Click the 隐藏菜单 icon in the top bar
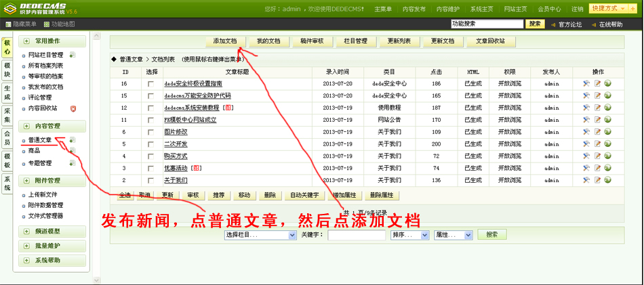 pyautogui.click(x=8, y=24)
